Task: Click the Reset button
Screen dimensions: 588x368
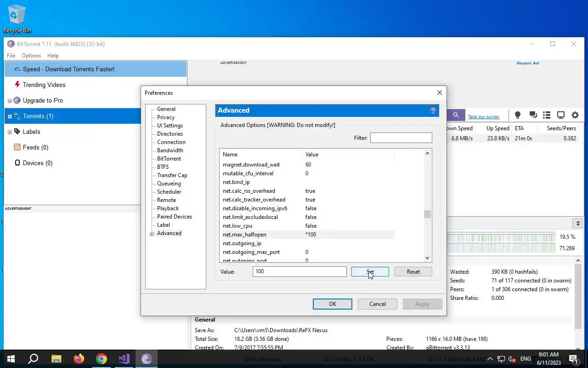Action: (x=413, y=272)
